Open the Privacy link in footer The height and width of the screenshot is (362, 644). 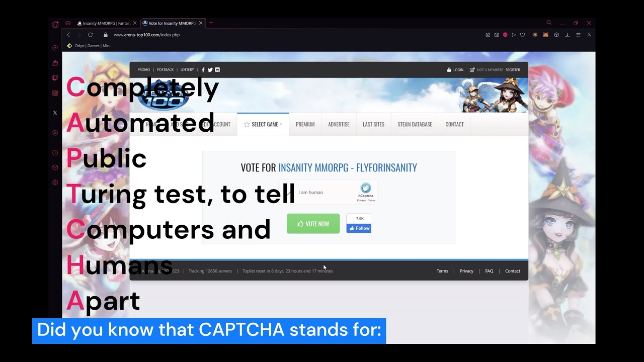pos(466,271)
